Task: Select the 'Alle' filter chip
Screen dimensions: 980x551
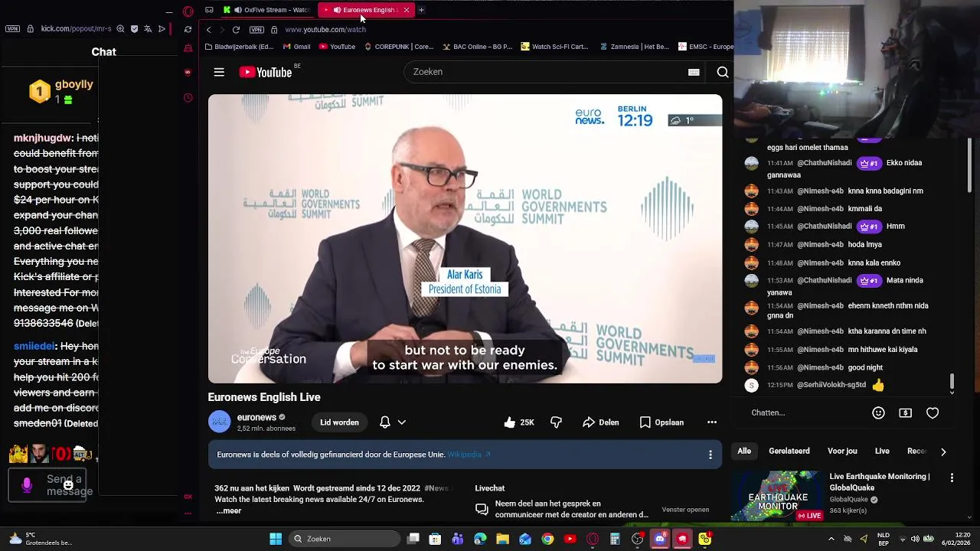Action: (x=744, y=452)
